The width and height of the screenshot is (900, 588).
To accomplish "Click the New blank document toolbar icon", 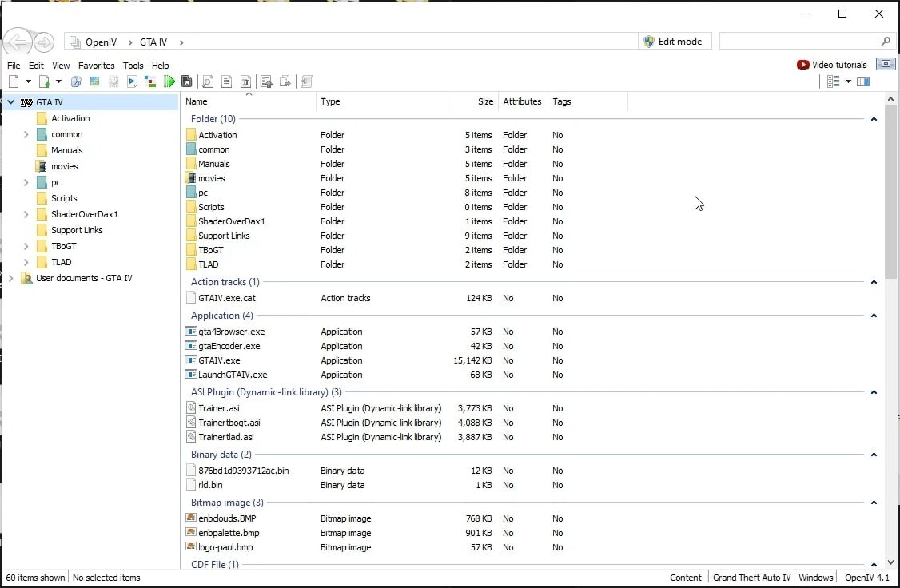I will [14, 81].
